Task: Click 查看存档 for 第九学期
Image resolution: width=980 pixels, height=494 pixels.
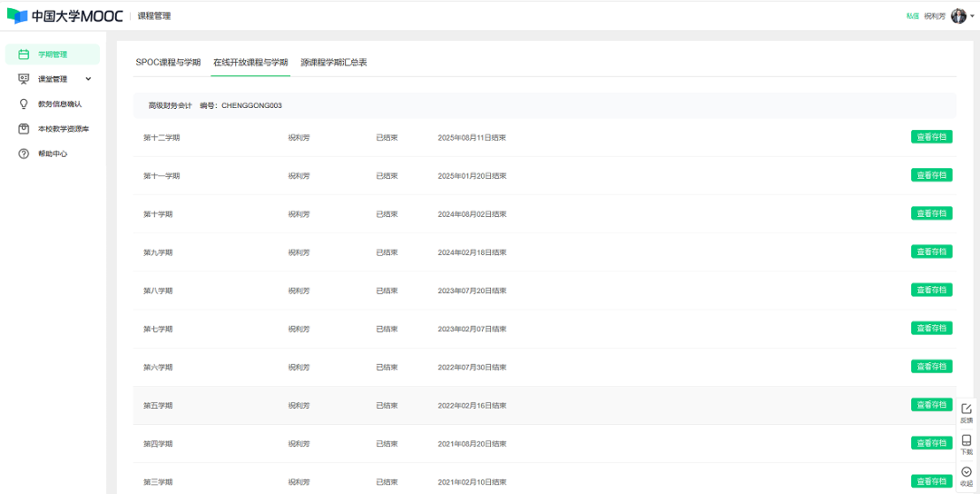Action: [931, 252]
